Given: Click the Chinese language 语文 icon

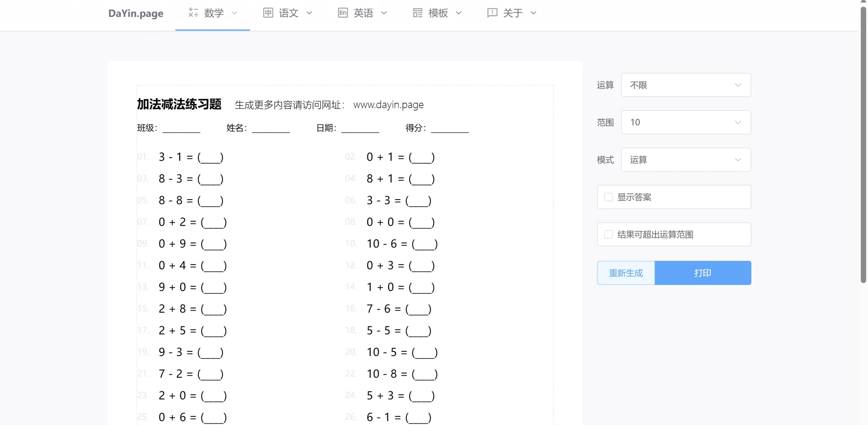Looking at the screenshot, I should point(268,13).
